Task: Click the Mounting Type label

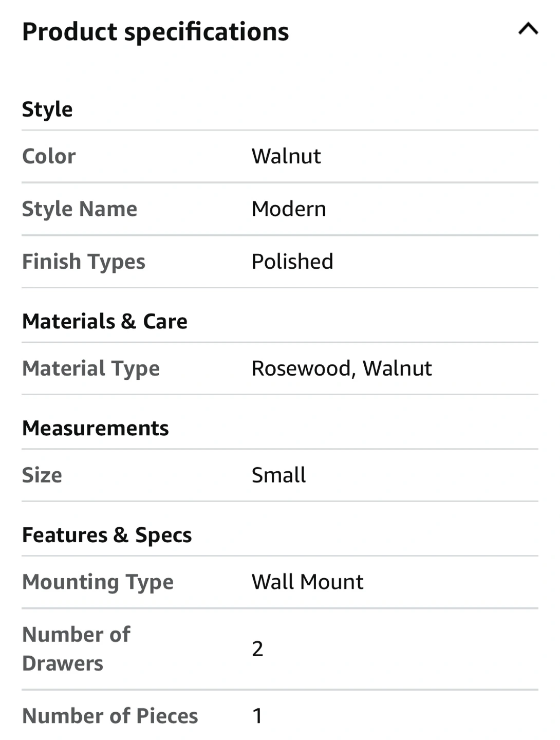Action: [x=98, y=582]
